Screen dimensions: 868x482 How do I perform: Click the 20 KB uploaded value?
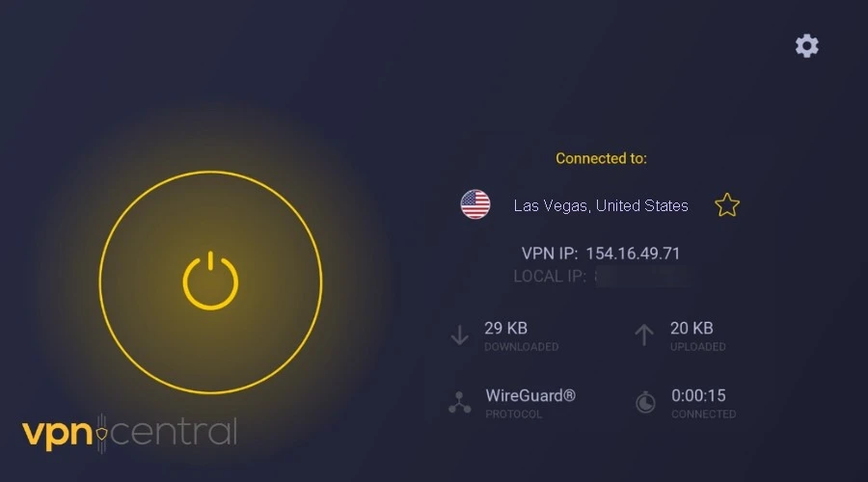coord(692,328)
